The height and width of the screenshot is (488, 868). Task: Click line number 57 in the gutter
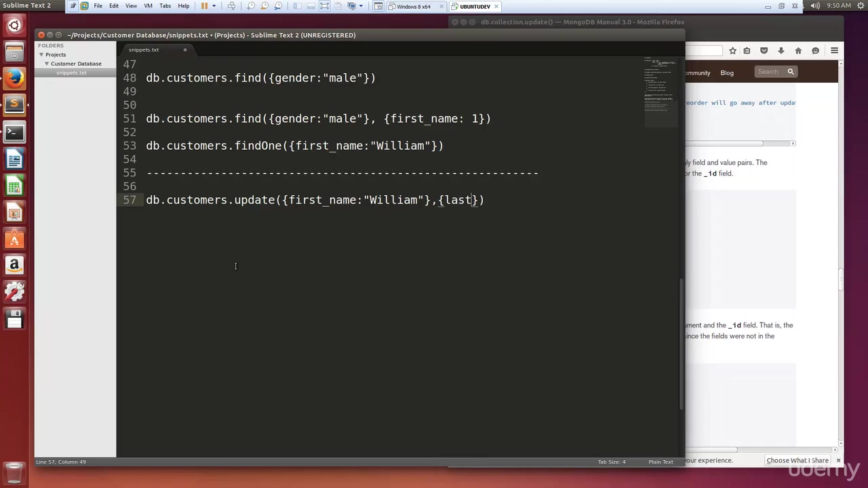pyautogui.click(x=130, y=200)
